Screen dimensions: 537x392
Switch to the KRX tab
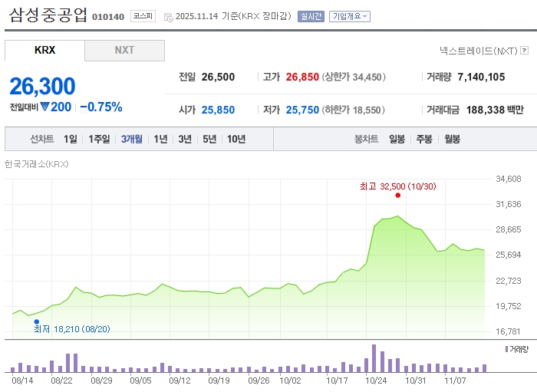[x=44, y=51]
